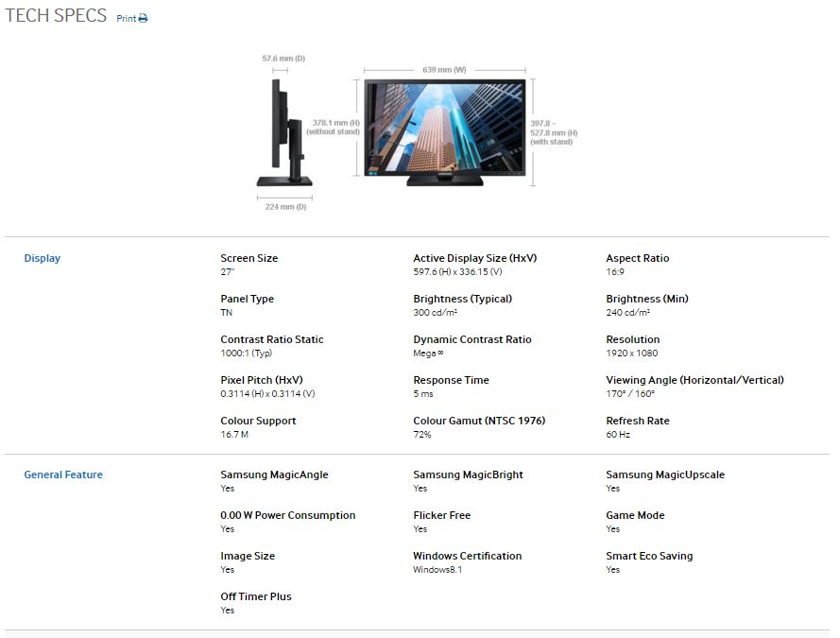
Task: Select the monitor side profile image
Action: [x=283, y=133]
